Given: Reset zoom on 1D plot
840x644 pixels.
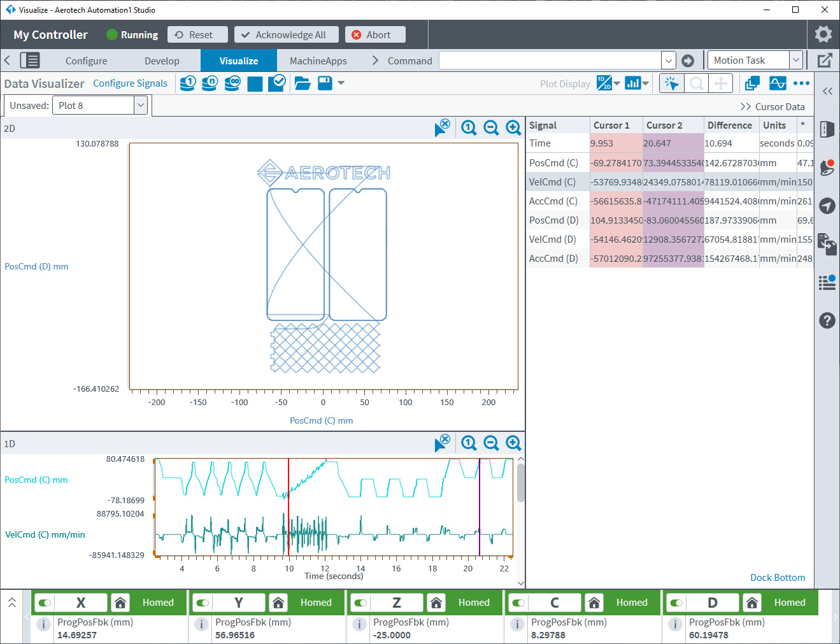Looking at the screenshot, I should 469,443.
